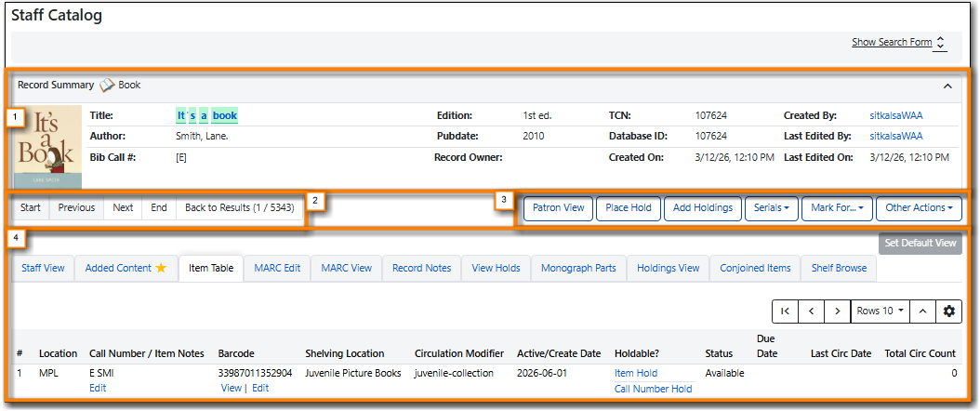980x411 pixels.
Task: Open the Shelf Browse tab
Action: point(839,268)
